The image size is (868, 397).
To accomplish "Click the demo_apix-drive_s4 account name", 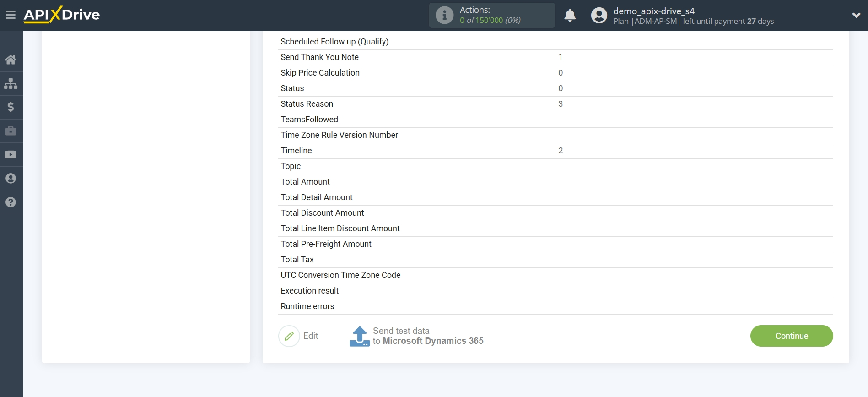I will pos(654,11).
